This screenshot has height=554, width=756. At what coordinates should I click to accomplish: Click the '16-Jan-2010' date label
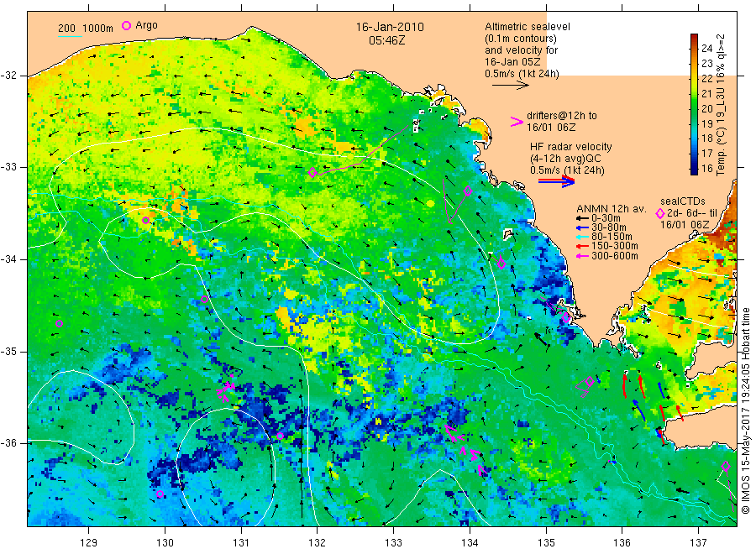pos(390,27)
